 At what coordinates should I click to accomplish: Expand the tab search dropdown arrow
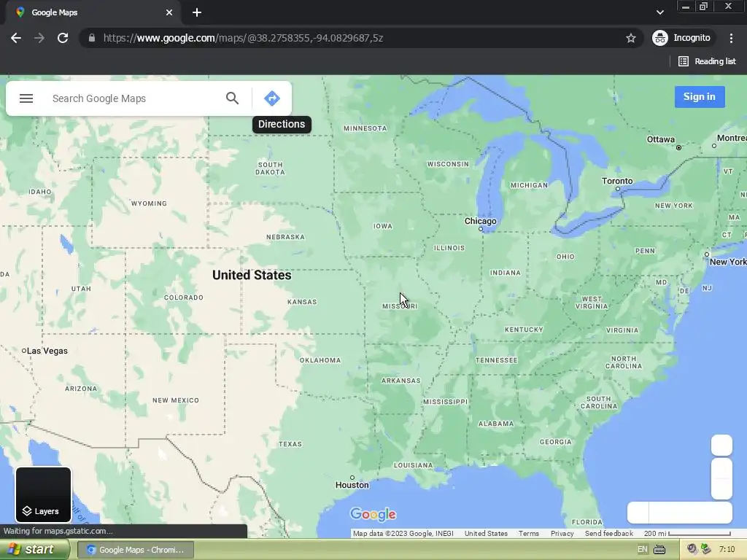click(659, 12)
